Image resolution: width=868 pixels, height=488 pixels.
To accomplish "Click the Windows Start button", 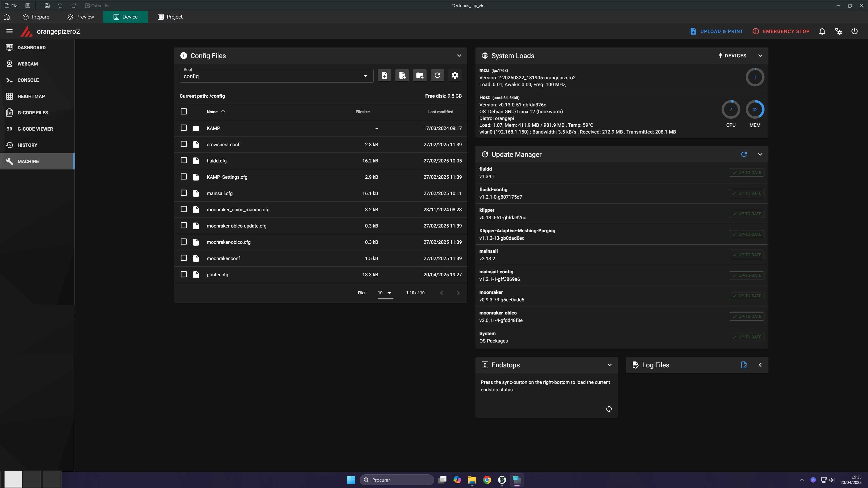I will (x=351, y=480).
